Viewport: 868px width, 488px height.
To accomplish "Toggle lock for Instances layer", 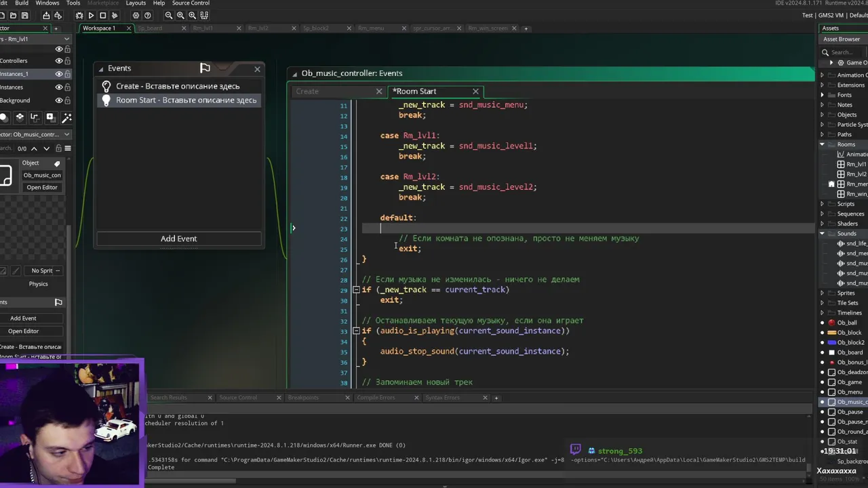I will [68, 87].
